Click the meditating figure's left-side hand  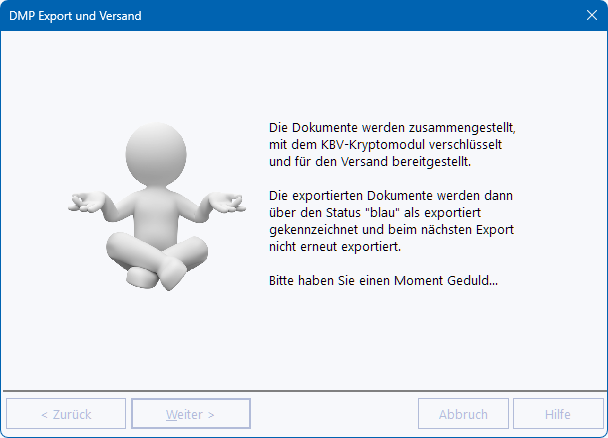click(x=88, y=200)
